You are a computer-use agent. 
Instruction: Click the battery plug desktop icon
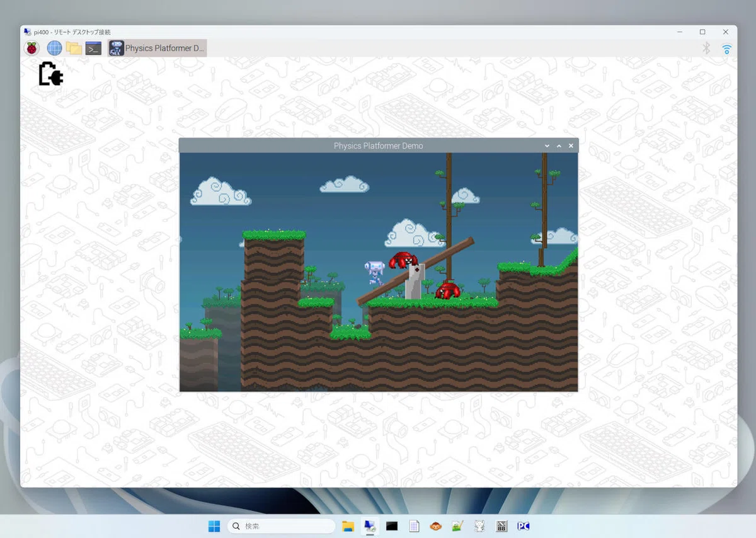50,74
